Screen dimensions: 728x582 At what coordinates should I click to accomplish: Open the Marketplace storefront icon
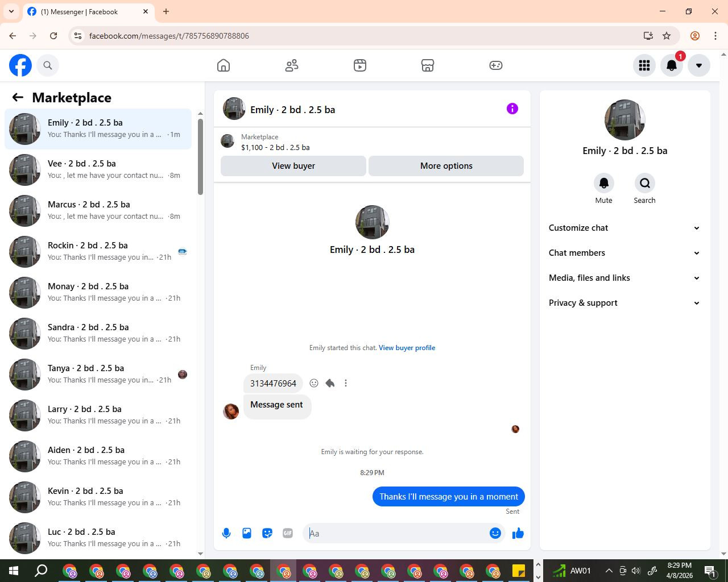[428, 65]
